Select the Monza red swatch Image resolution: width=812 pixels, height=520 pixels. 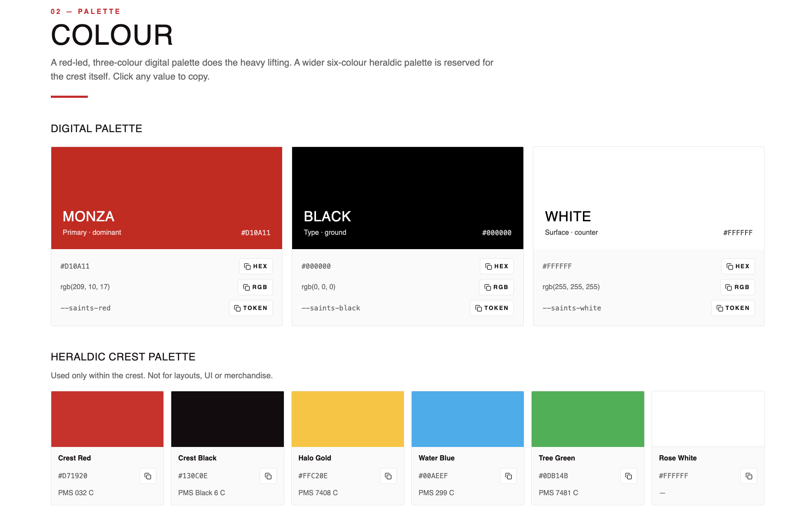pyautogui.click(x=166, y=198)
